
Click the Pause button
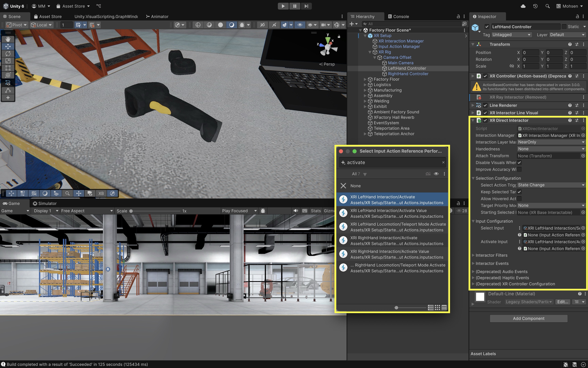click(x=295, y=6)
